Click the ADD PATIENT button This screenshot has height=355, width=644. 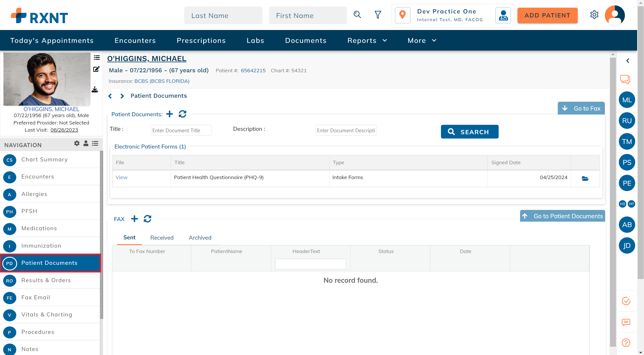[547, 15]
